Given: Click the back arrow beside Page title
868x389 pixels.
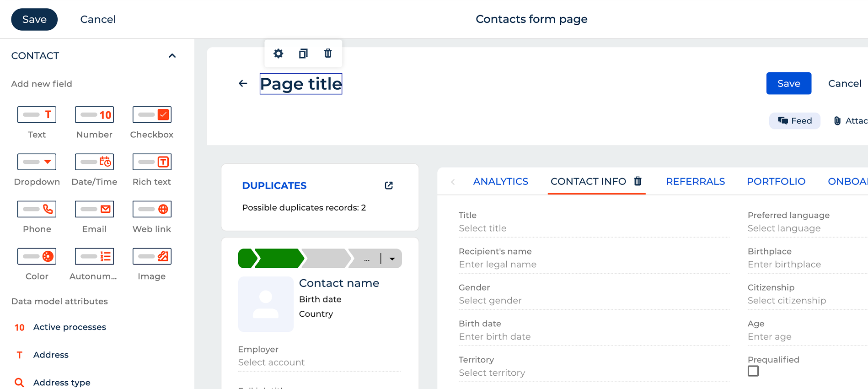Looking at the screenshot, I should pos(243,83).
